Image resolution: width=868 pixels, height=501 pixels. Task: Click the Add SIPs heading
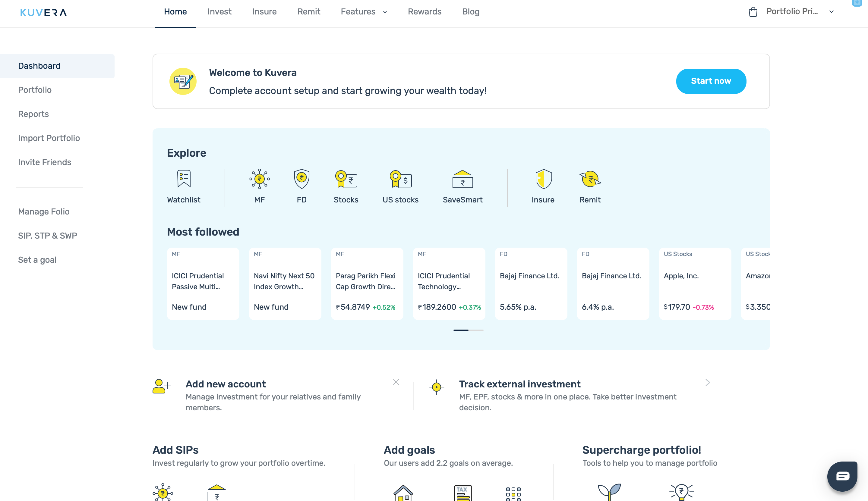[175, 450]
